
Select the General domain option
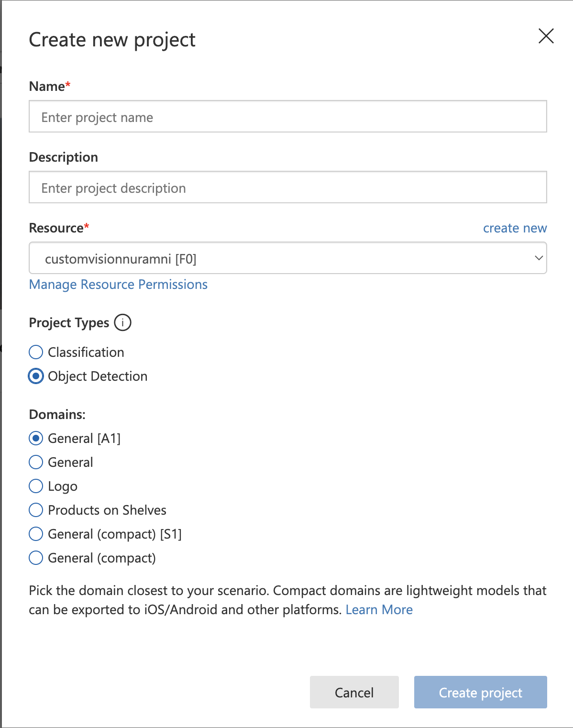(x=35, y=462)
